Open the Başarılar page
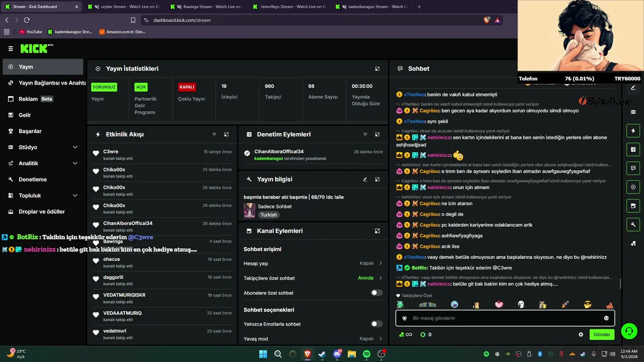The image size is (644, 362). click(x=43, y=131)
